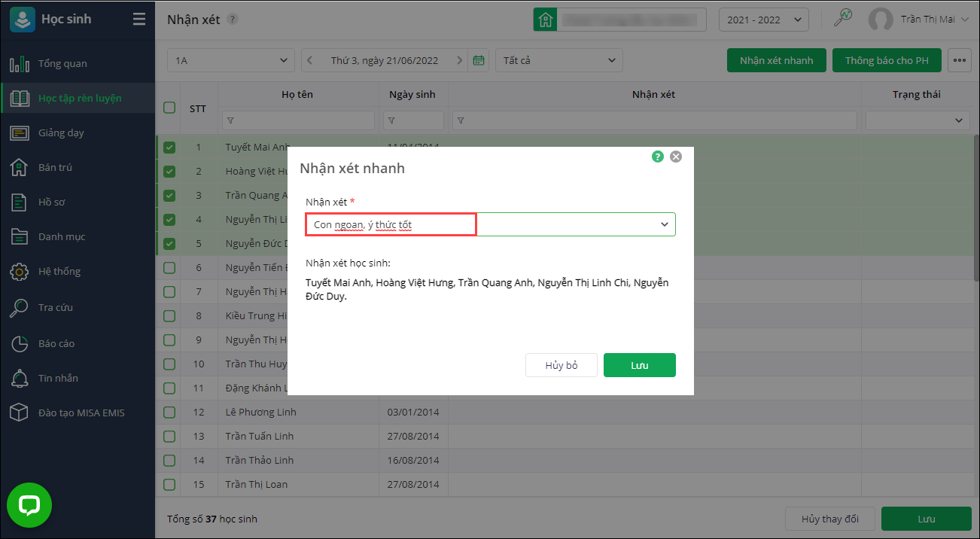Go to previous day using left arrow

(x=309, y=60)
